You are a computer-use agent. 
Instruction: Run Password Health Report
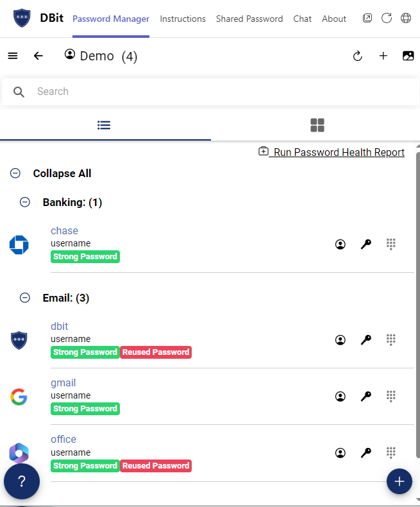pos(332,152)
